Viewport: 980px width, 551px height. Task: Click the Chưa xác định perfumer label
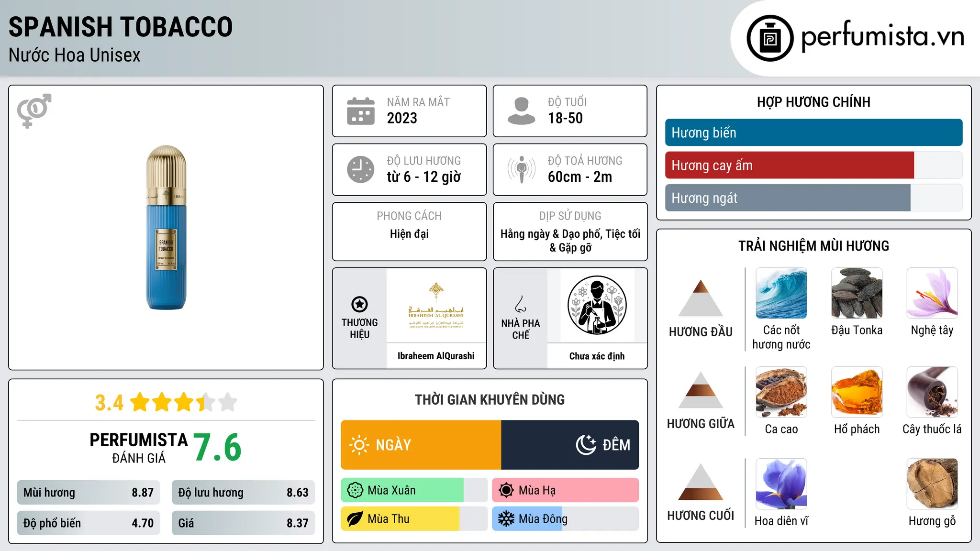[x=597, y=356]
